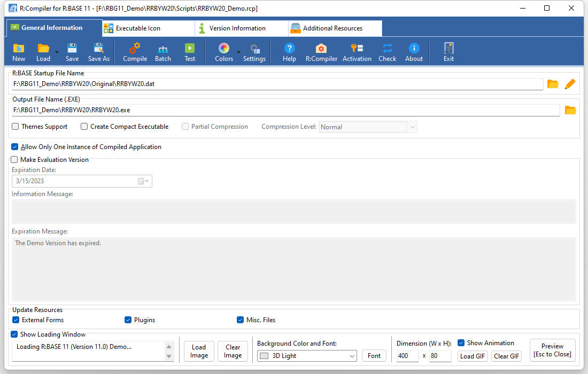Screen dimensions: 588x374
Task: Toggle Partial Compression checkbox
Action: pos(185,127)
